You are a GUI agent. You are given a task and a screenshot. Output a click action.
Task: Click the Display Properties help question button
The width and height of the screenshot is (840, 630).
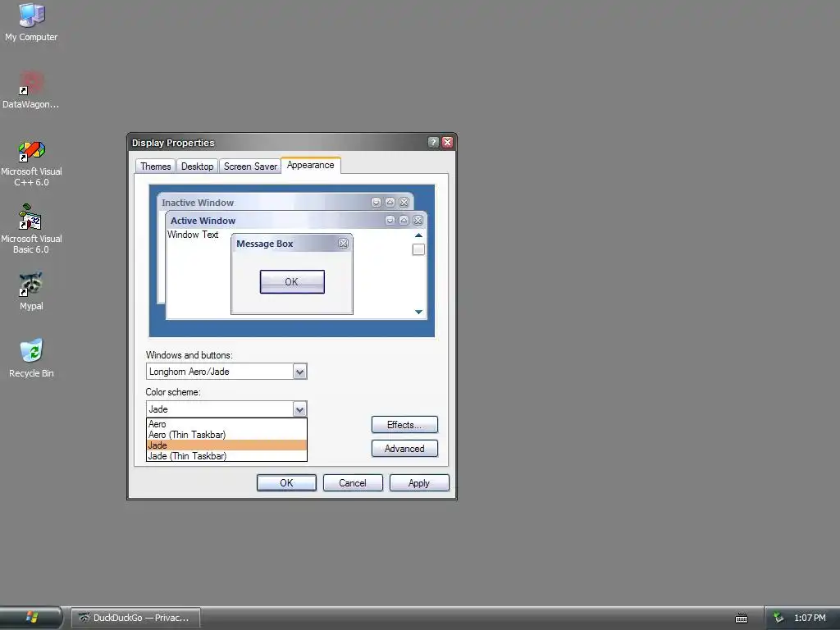pyautogui.click(x=433, y=142)
